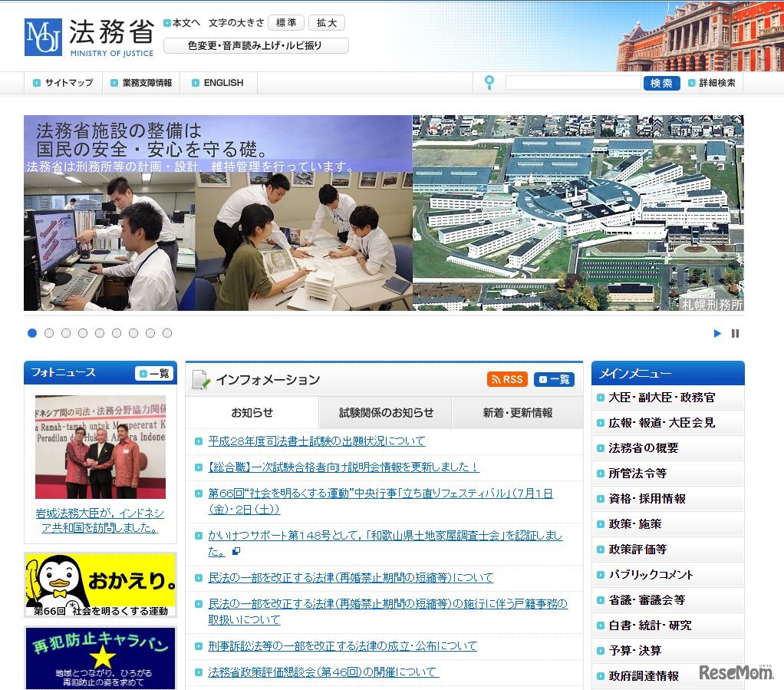The height and width of the screenshot is (690, 784).
Task: Select the fifth slideshow indicator dot
Action: 100,333
